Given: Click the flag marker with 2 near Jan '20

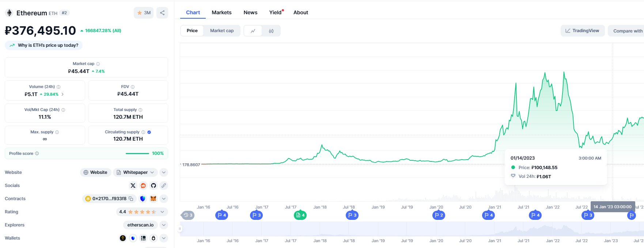Looking at the screenshot, I should pos(439,215).
